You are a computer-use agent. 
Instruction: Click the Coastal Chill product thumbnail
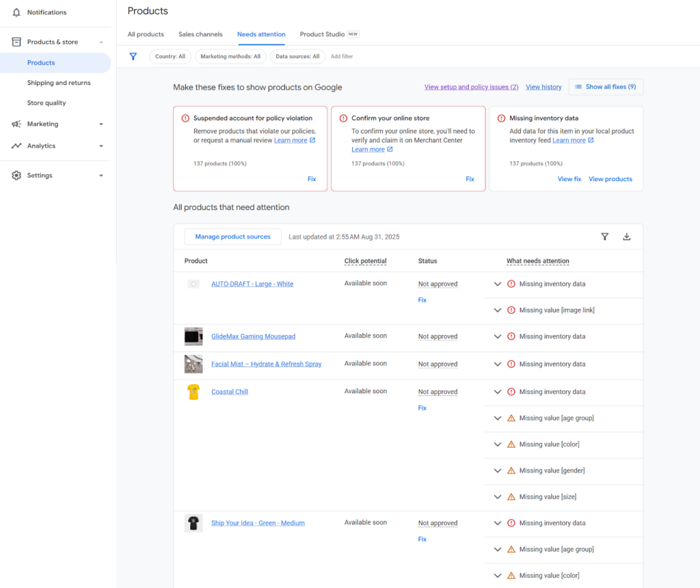pyautogui.click(x=193, y=391)
